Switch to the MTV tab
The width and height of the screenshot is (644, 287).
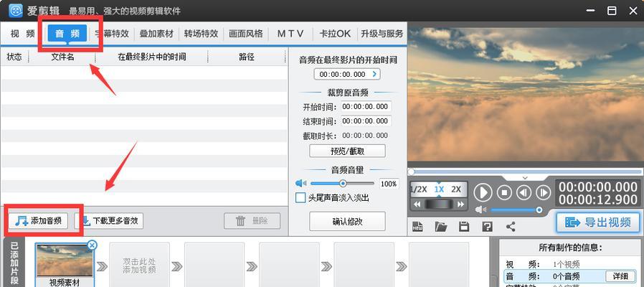pos(290,34)
